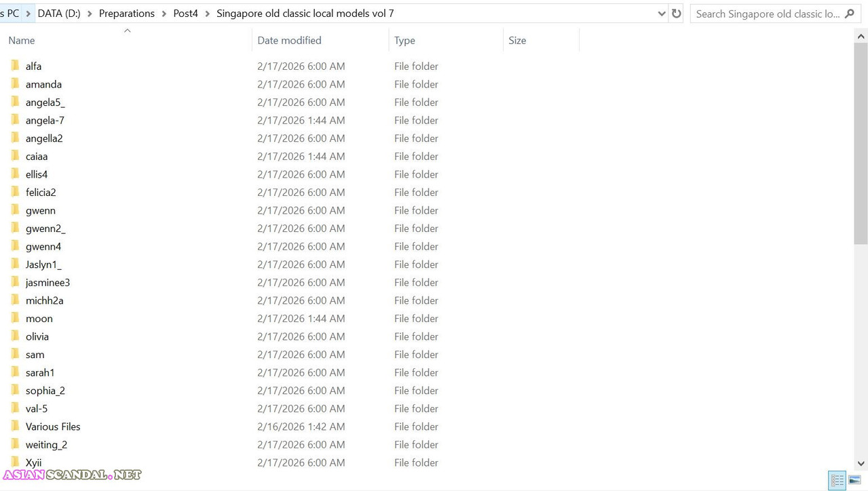Click the refresh icon beside address bar
This screenshot has width=868, height=491.
[x=676, y=14]
